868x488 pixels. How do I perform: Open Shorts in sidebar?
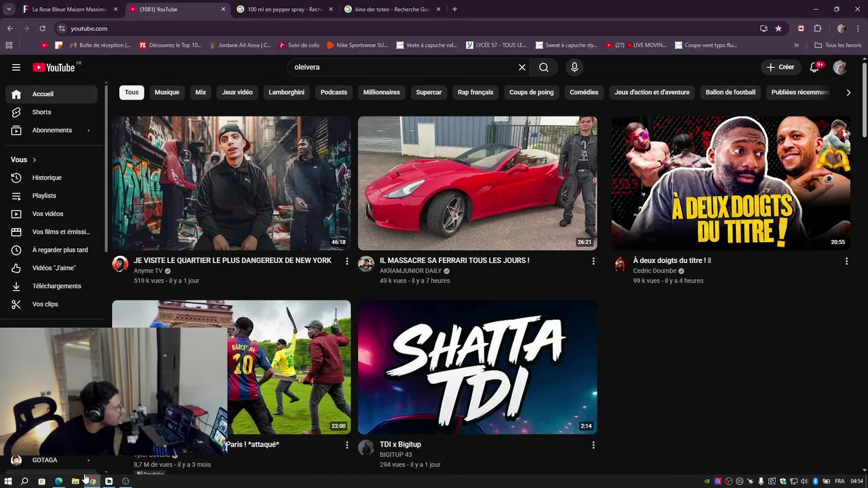point(52,112)
